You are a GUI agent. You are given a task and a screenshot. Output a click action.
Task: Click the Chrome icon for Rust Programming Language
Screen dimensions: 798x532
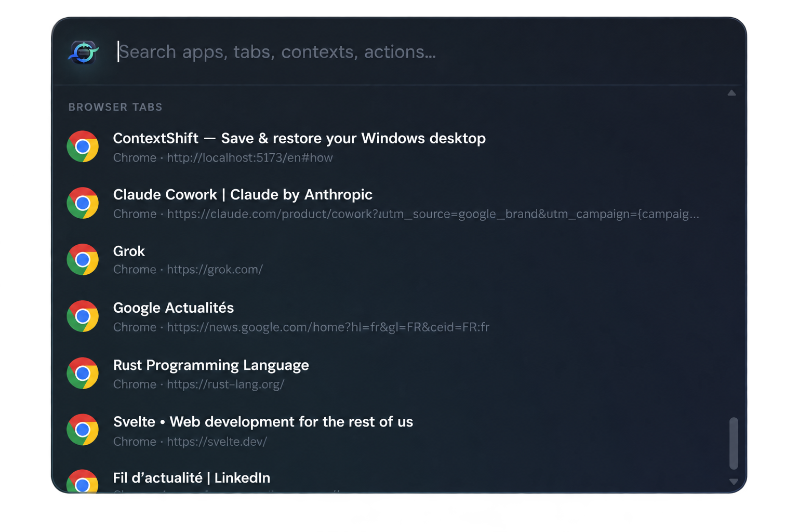(x=83, y=374)
